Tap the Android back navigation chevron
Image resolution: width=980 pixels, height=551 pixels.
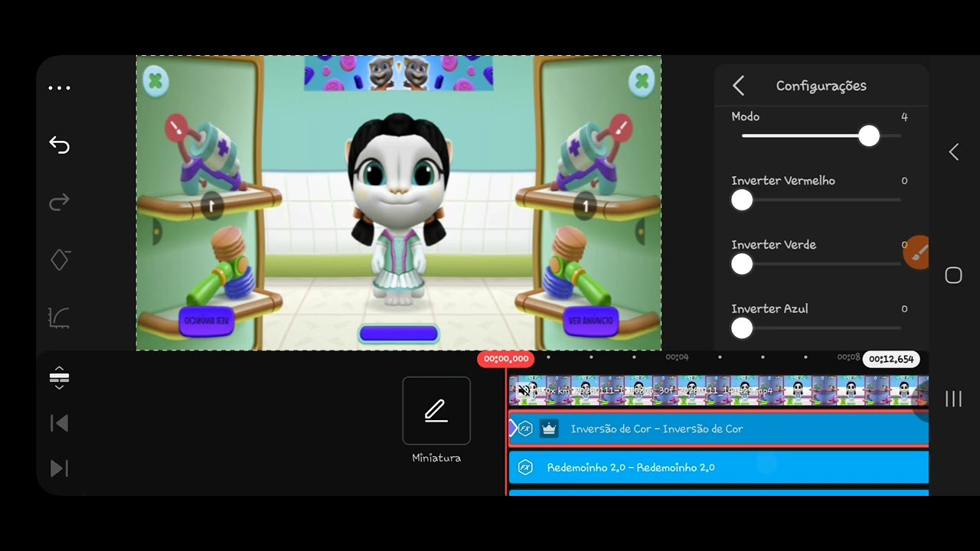click(953, 152)
